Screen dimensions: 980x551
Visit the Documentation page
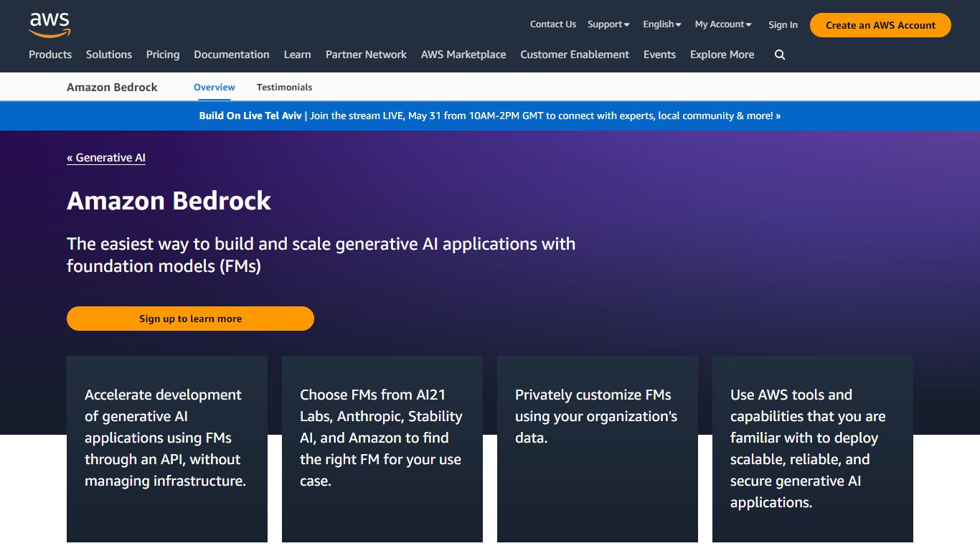coord(231,55)
